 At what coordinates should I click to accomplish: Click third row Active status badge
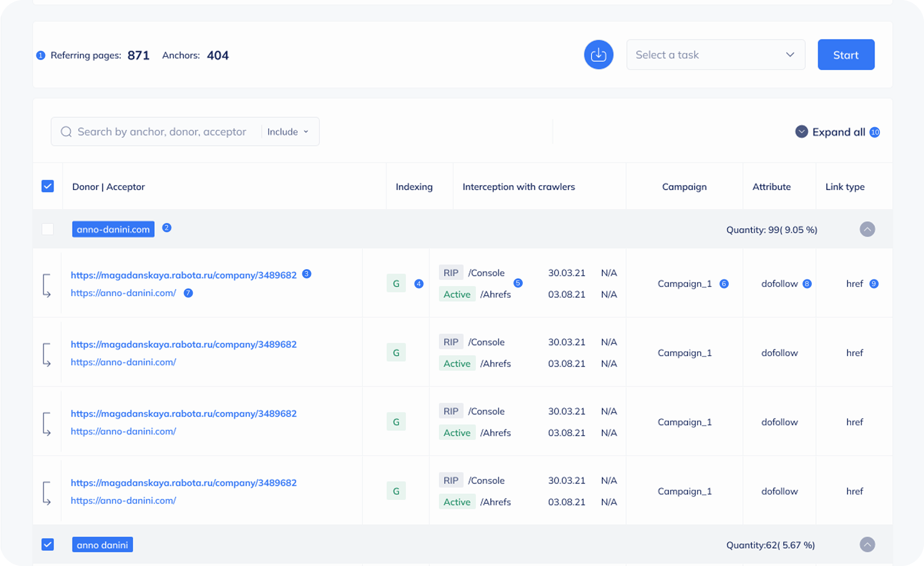point(457,433)
